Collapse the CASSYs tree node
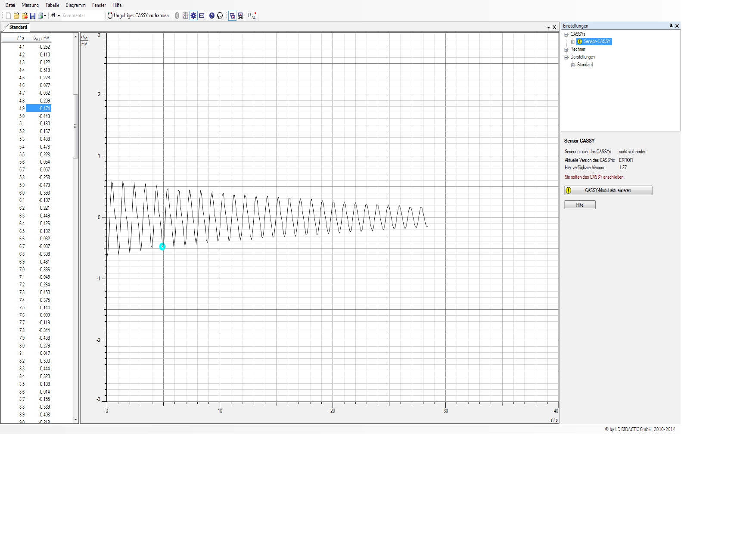Screen dimensions: 756x534 [x=566, y=34]
